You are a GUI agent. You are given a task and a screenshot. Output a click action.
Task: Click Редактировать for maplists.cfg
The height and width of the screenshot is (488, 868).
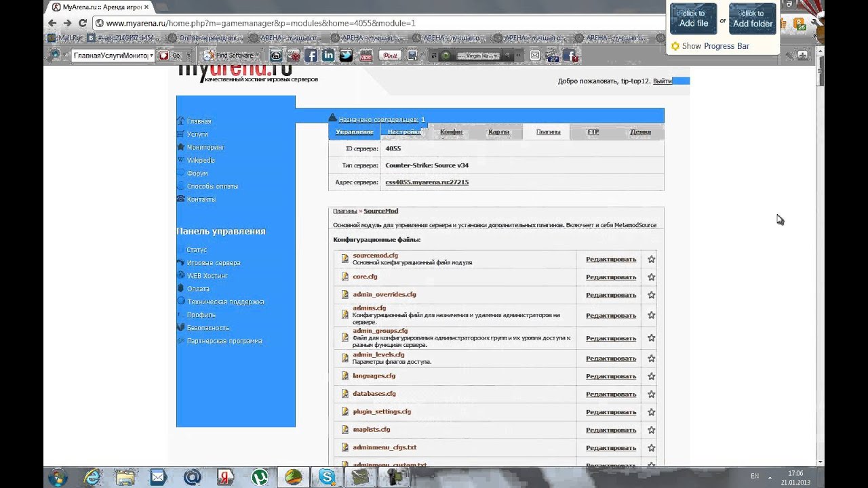611,430
